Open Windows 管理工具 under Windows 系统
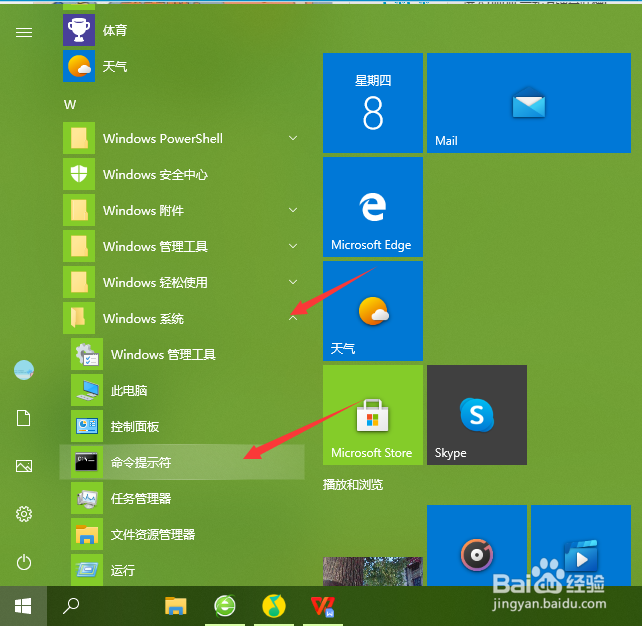 183,354
